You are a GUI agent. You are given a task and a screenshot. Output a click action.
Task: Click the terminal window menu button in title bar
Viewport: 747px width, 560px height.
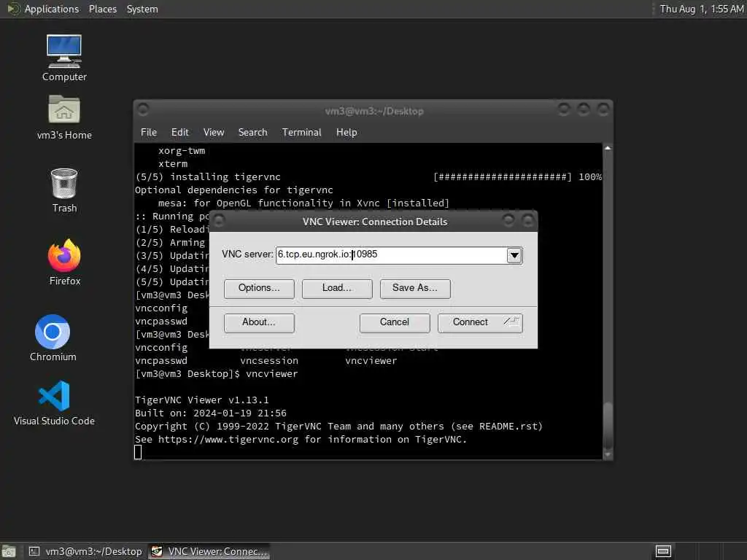143,110
